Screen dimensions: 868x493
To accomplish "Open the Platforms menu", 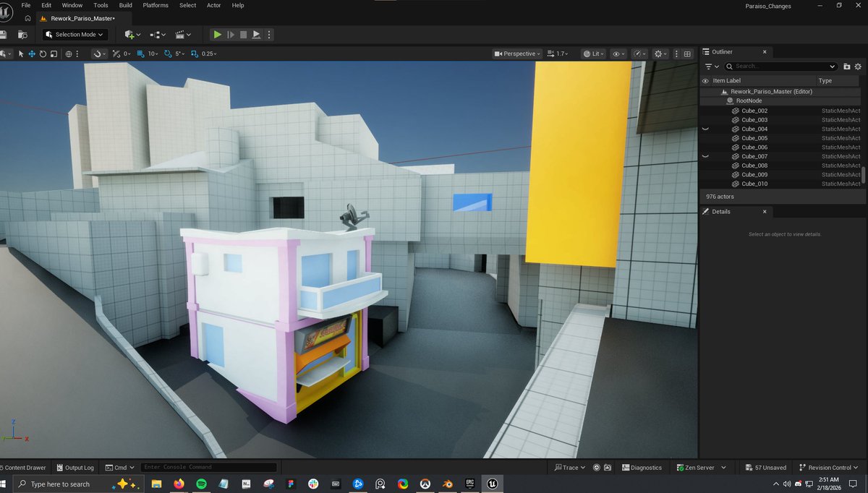I will (156, 6).
